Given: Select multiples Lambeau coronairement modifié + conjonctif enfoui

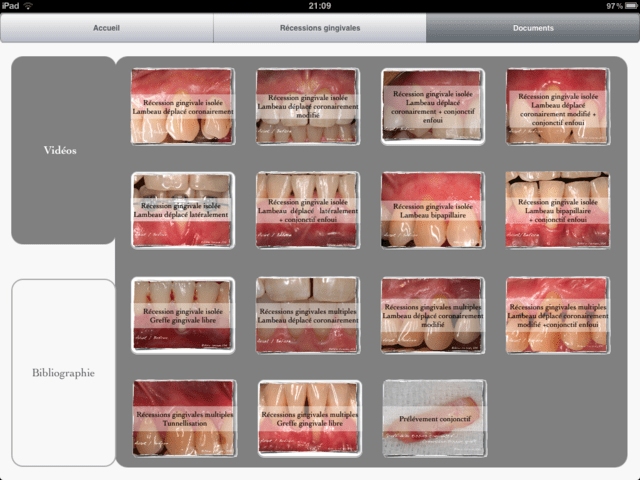Looking at the screenshot, I should 557,315.
